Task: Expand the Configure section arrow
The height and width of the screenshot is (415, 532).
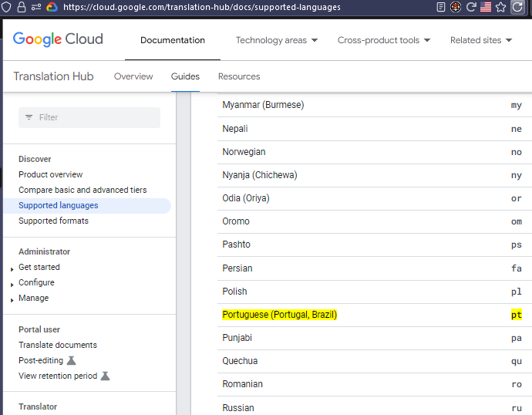Action: pos(12,283)
